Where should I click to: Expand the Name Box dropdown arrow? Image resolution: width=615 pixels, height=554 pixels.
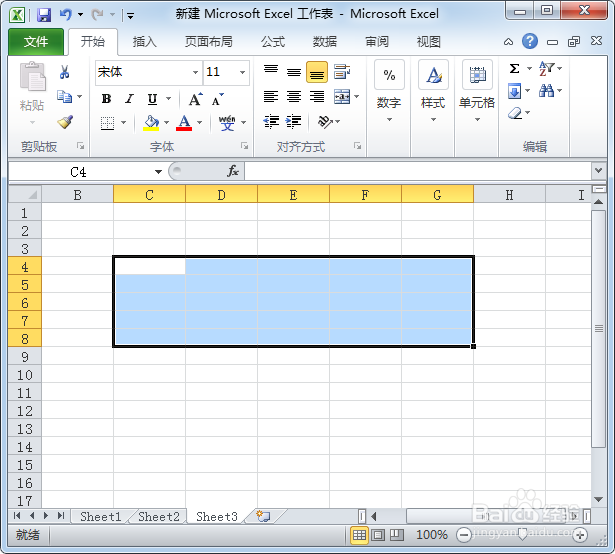[x=158, y=172]
